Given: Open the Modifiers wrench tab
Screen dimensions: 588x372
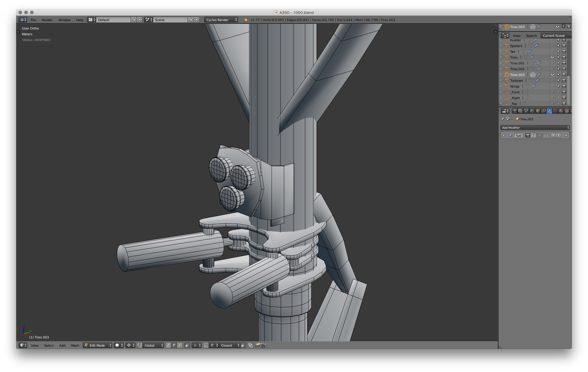Looking at the screenshot, I should (x=549, y=111).
